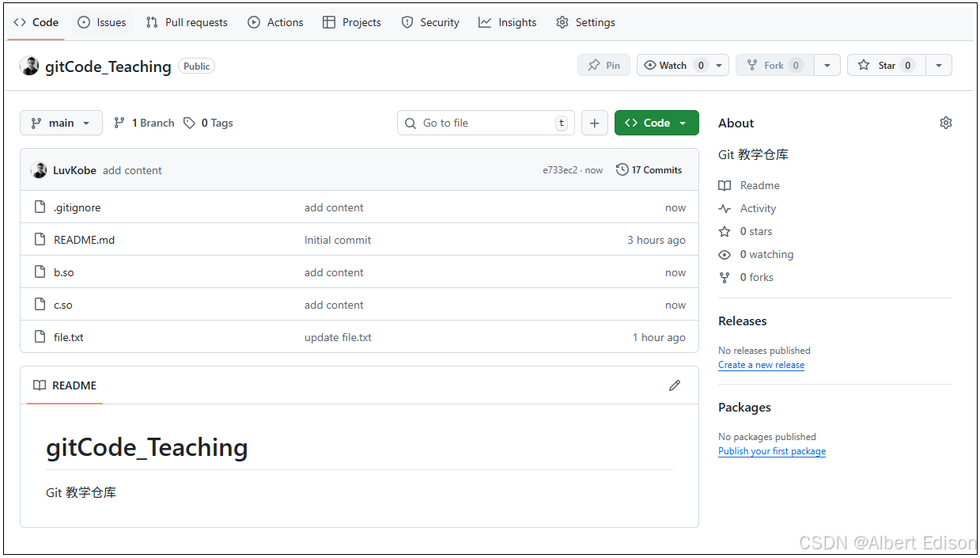
Task: Click the Fork button
Action: (x=774, y=65)
